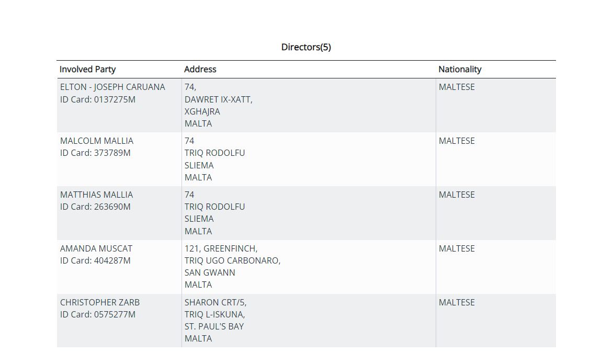
Task: Click the Triq Ugo Carbonaro address line
Action: click(x=232, y=260)
